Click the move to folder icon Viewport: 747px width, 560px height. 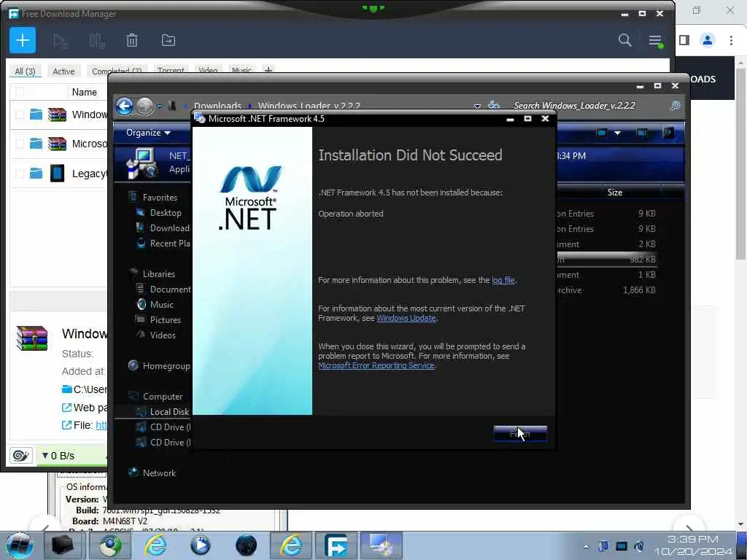tap(169, 41)
